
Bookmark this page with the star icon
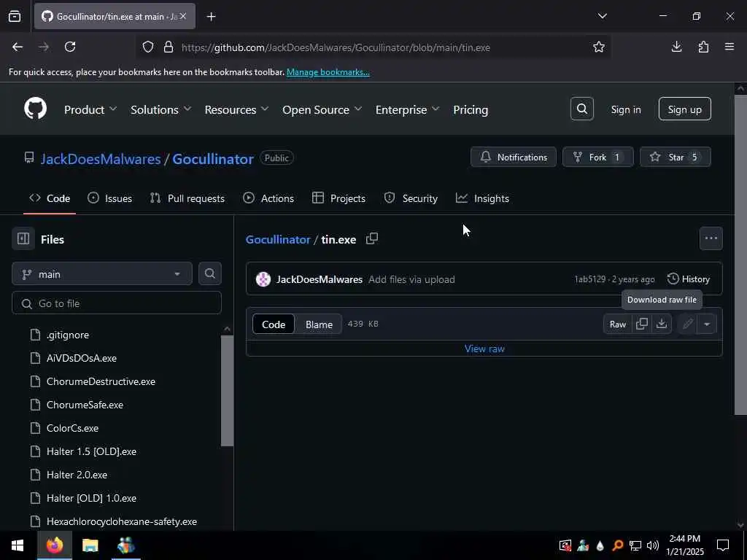coord(598,47)
